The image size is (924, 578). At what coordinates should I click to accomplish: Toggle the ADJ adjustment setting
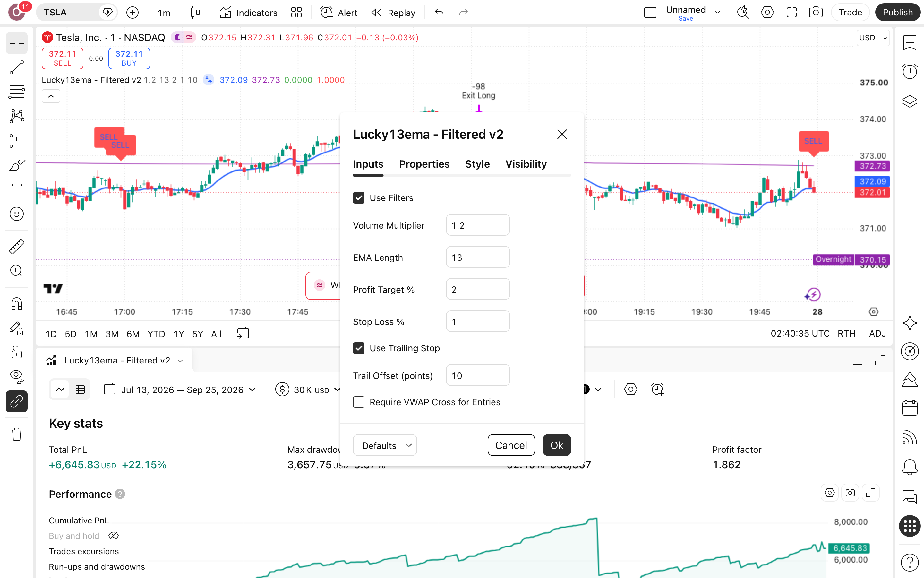877,333
